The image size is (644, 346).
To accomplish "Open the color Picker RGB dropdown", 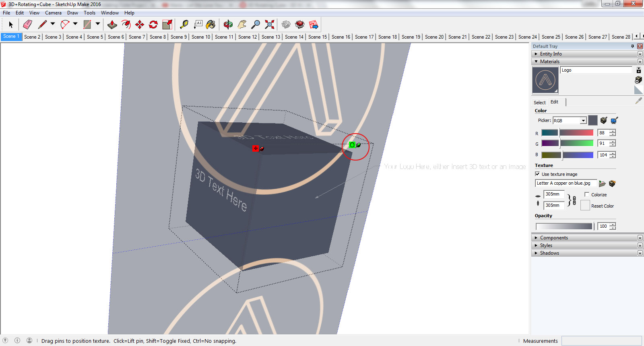I will click(583, 121).
